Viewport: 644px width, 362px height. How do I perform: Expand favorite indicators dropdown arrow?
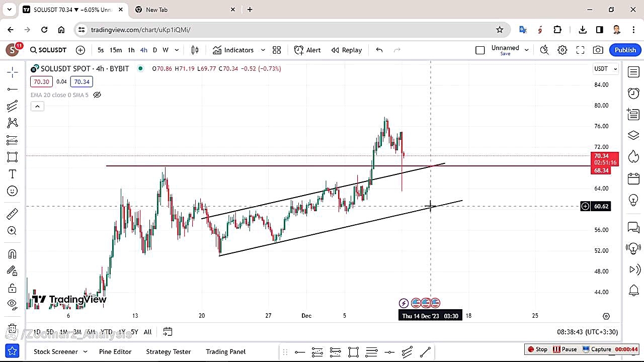click(263, 50)
